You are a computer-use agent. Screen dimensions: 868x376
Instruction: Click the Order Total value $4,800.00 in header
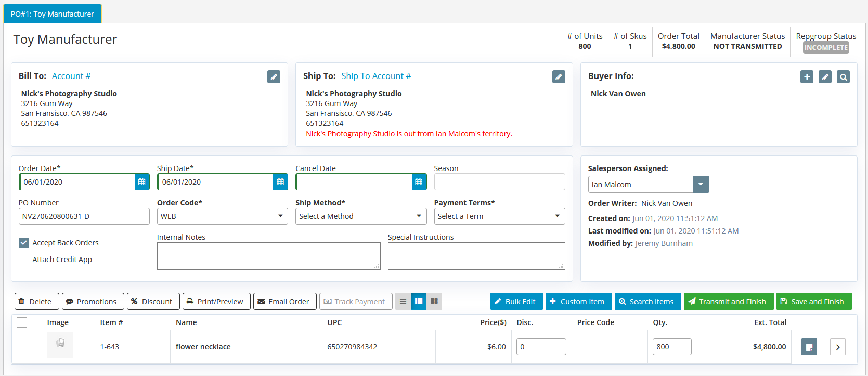pos(678,46)
